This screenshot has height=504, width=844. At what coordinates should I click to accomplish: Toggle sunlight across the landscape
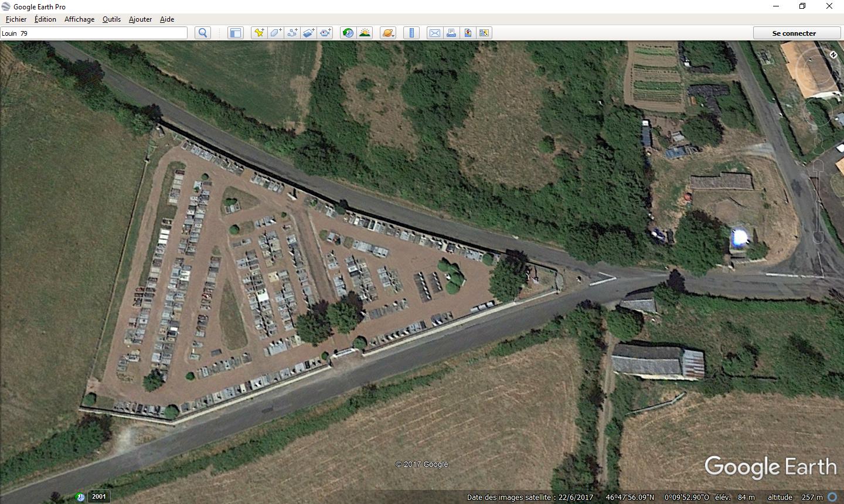pyautogui.click(x=365, y=33)
